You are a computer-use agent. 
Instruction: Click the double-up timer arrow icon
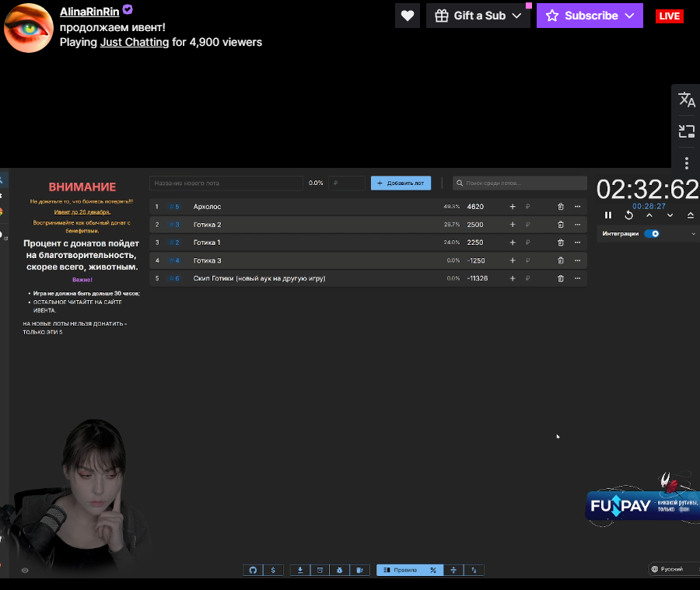coord(690,215)
